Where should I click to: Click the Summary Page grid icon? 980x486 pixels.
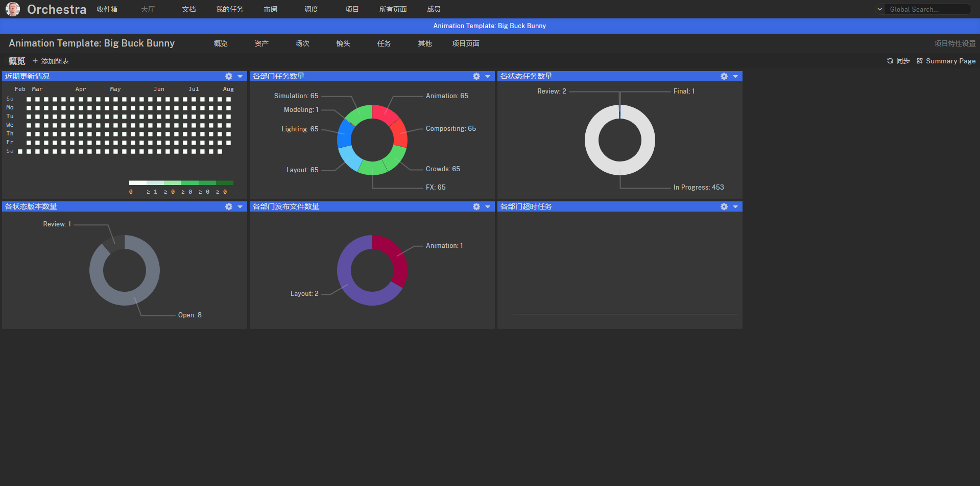(x=920, y=61)
